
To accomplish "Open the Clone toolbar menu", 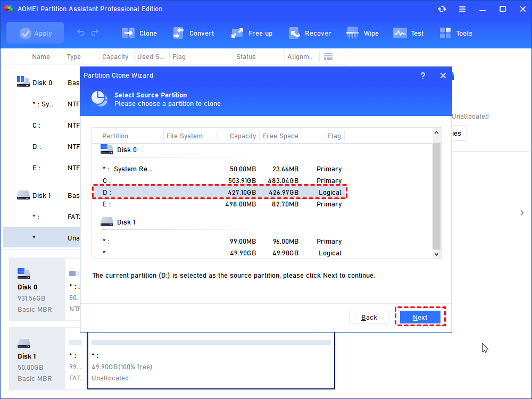I will point(139,33).
